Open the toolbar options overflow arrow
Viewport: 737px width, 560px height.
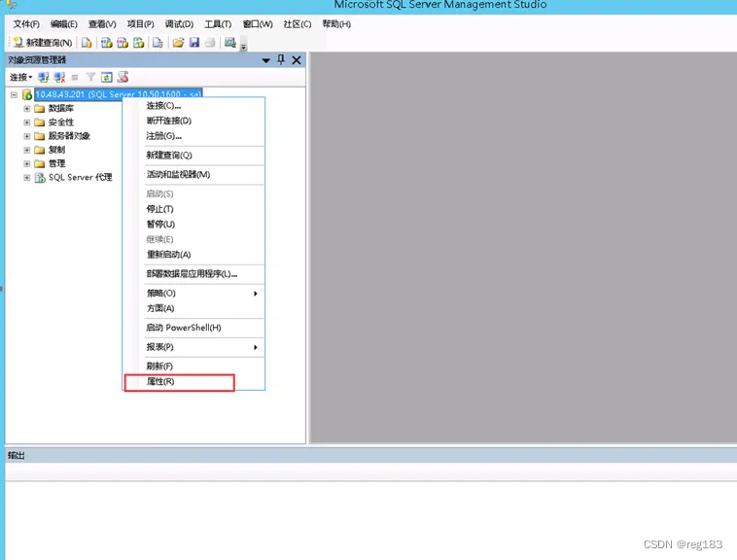[x=243, y=46]
